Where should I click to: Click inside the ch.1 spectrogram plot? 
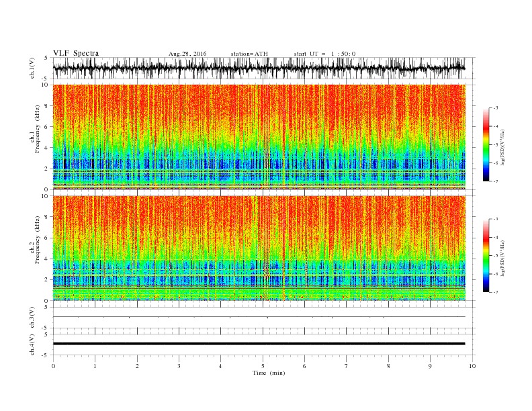pos(259,137)
